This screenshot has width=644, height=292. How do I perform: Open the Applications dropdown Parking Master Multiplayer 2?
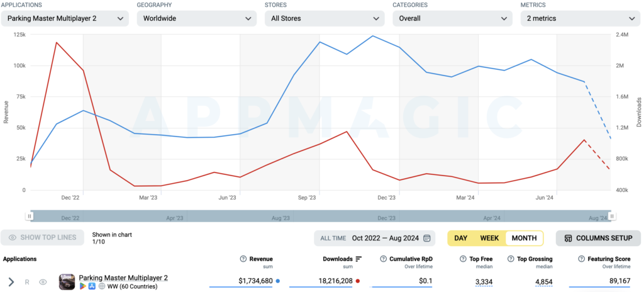tap(65, 18)
